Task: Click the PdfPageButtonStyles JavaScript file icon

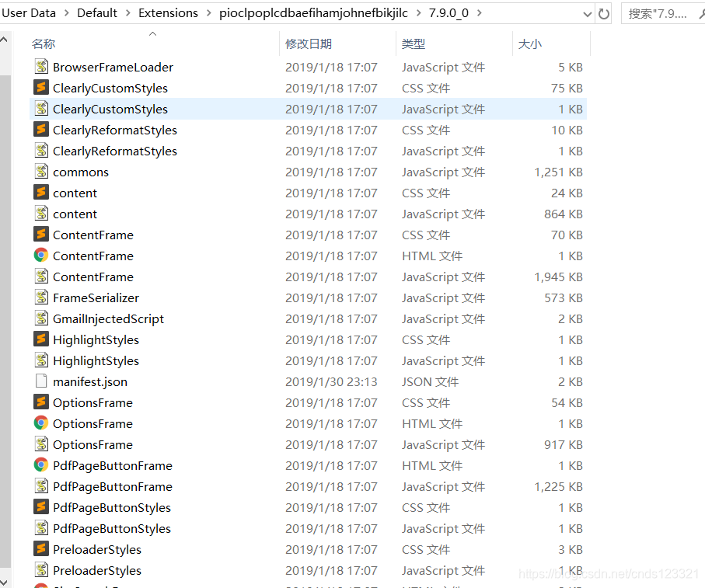Action: (x=41, y=528)
